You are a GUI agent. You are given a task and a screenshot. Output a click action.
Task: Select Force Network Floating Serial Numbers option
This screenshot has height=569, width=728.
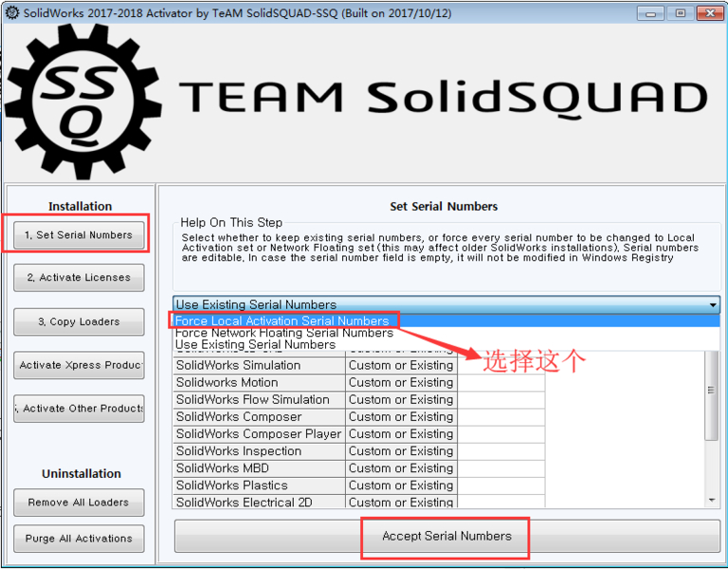tap(446, 333)
